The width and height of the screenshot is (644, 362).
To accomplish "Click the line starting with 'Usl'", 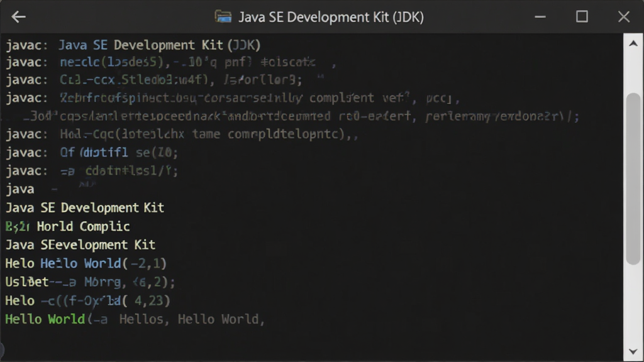I will click(x=91, y=282).
